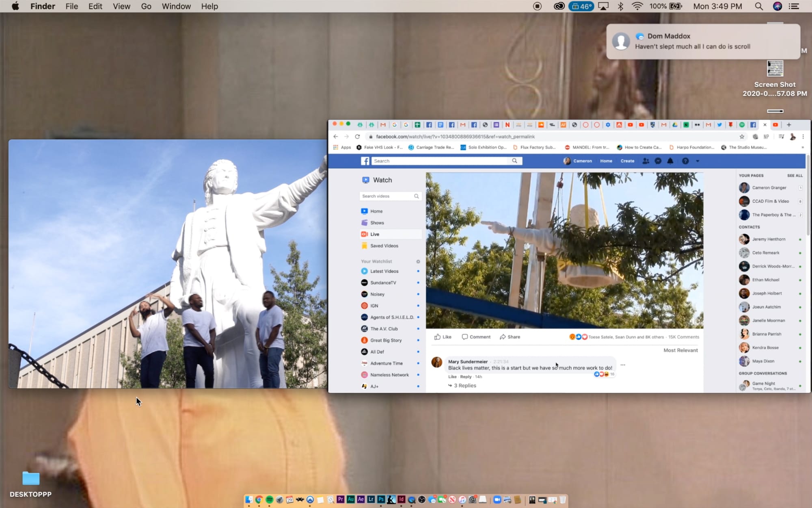This screenshot has width=812, height=508.
Task: Select Live in Watch sidebar
Action: pyautogui.click(x=375, y=234)
